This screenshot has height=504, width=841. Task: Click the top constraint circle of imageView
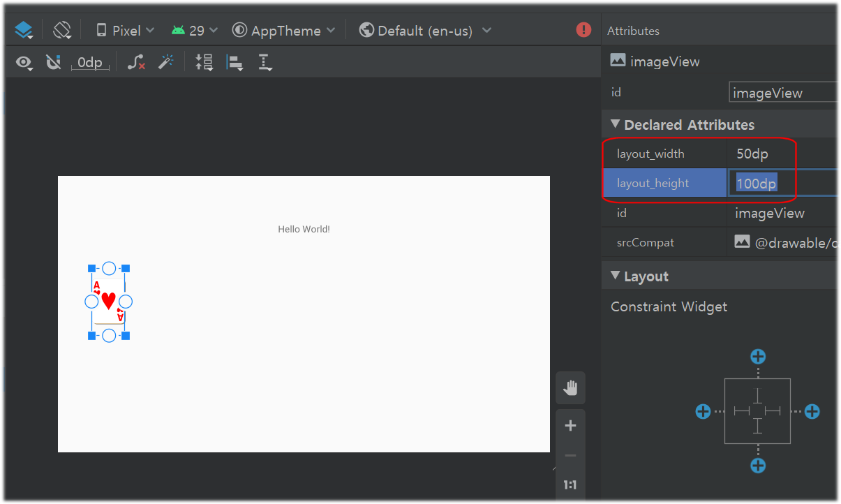109,268
